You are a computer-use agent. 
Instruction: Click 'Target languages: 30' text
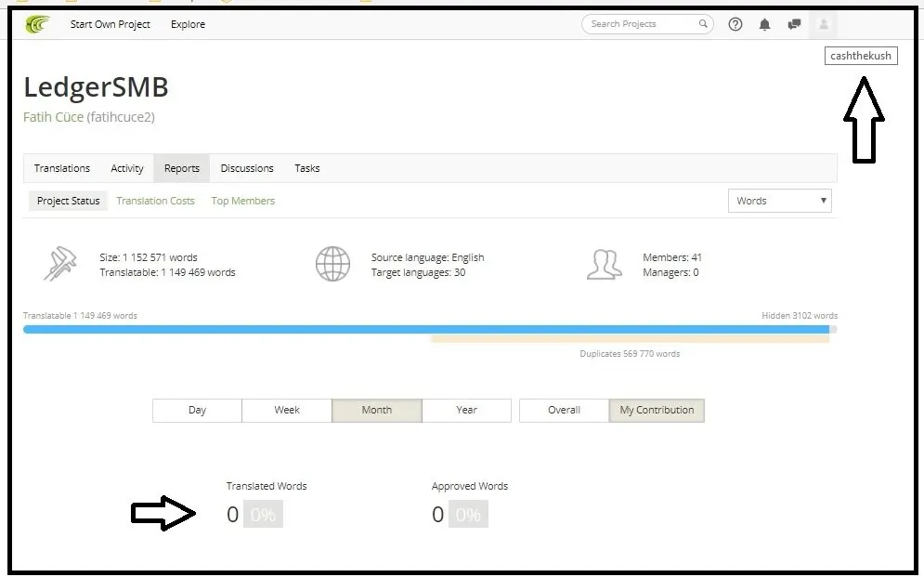click(x=419, y=272)
